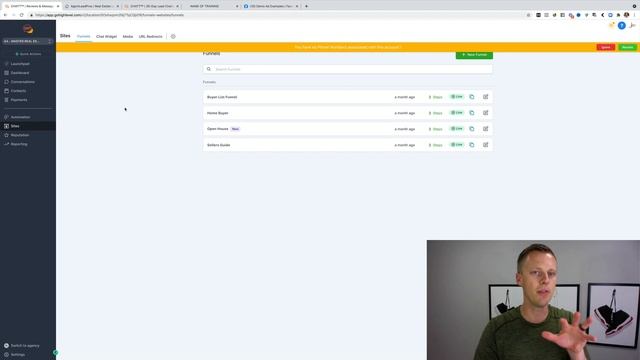Open the Home Buyer funnel row
The image size is (640, 360).
[348, 113]
